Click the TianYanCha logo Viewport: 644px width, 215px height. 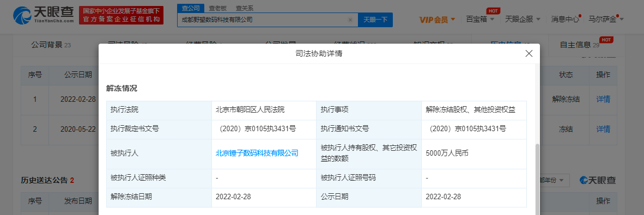[44, 16]
